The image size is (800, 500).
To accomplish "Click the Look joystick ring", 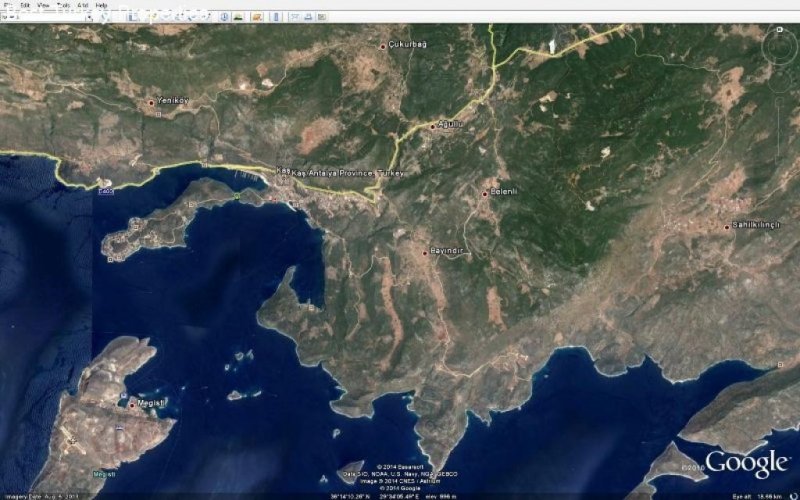I will (779, 47).
